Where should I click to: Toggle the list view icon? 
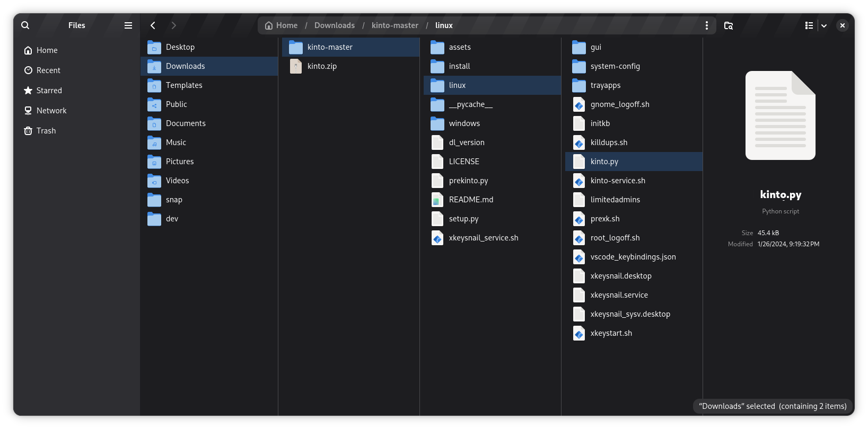tap(809, 25)
